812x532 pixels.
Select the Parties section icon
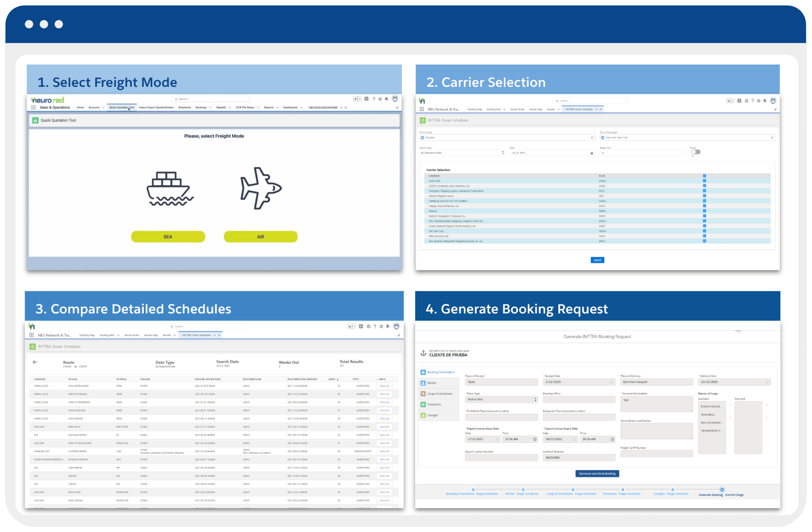[423, 383]
